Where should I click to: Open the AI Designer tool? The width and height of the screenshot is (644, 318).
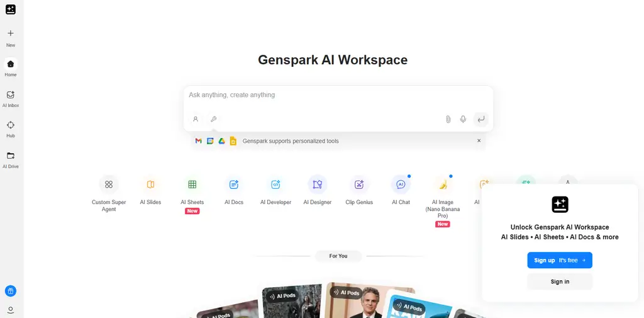[318, 185]
